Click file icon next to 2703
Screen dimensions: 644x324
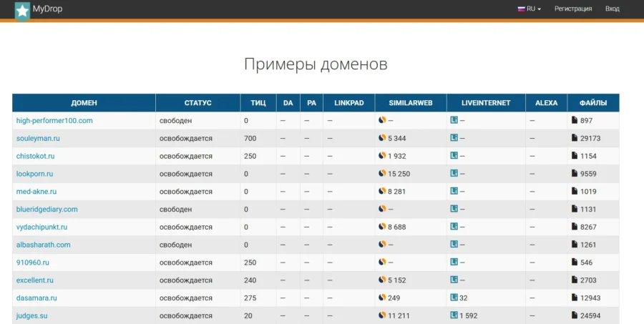pyautogui.click(x=575, y=280)
